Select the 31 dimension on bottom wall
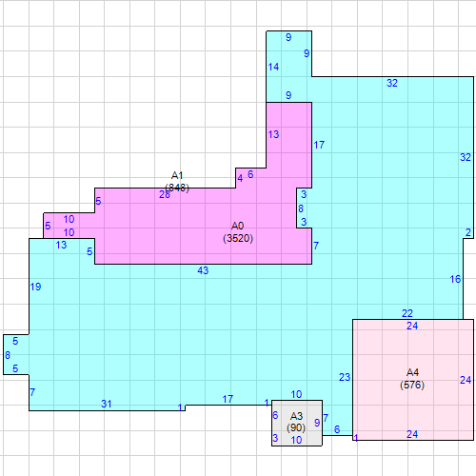Screen dimensions: 476x476 [x=107, y=404]
